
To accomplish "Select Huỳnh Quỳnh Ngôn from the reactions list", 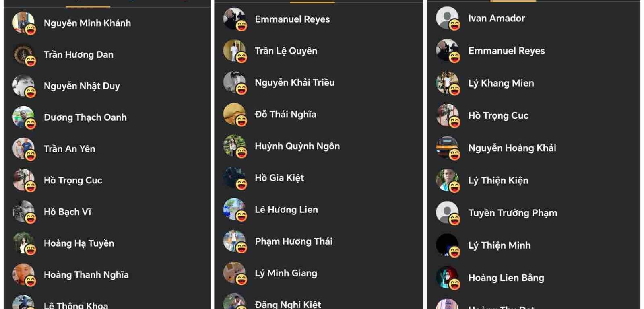I will (297, 146).
